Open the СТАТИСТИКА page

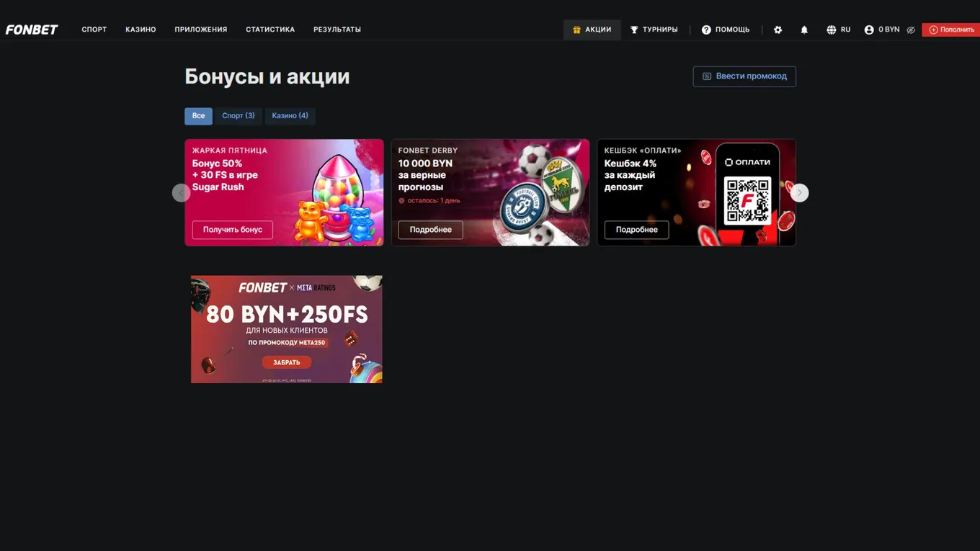(x=270, y=30)
